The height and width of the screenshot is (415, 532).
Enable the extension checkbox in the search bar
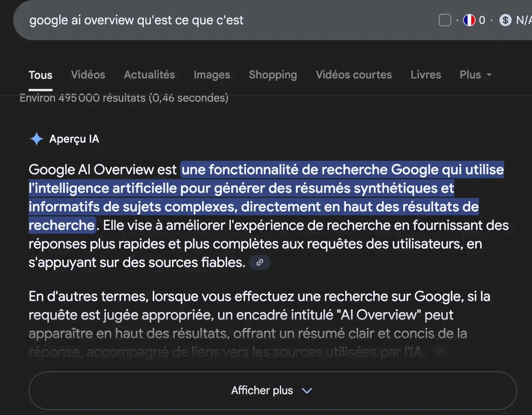pyautogui.click(x=445, y=20)
